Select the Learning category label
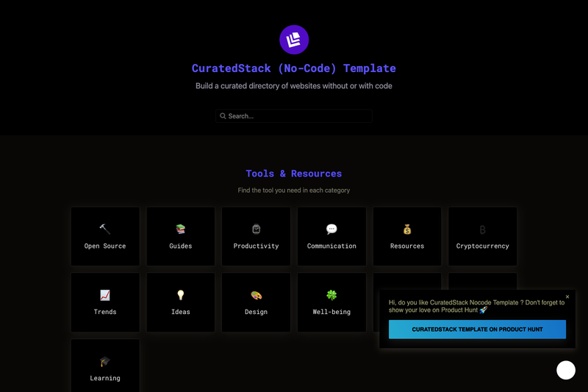Image resolution: width=588 pixels, height=392 pixels. tap(105, 378)
